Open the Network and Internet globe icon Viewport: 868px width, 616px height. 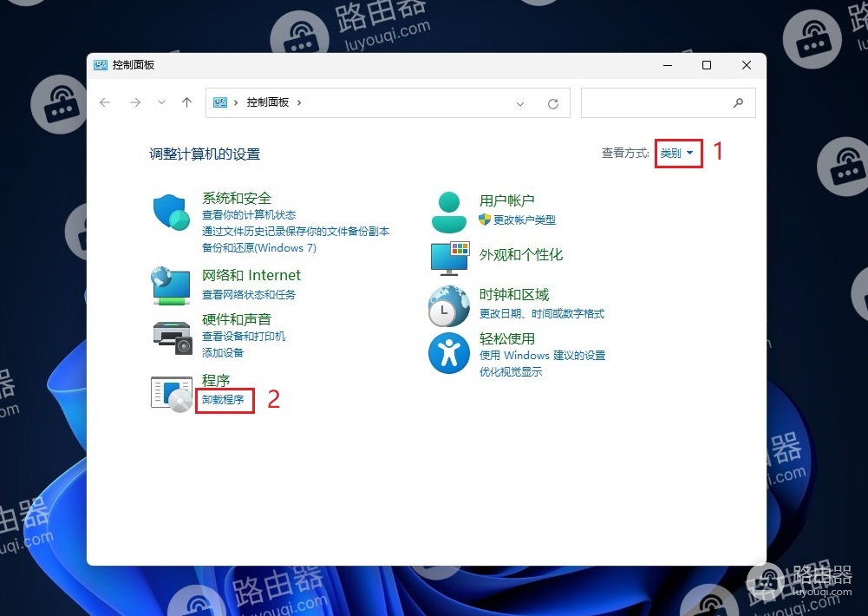(x=171, y=285)
